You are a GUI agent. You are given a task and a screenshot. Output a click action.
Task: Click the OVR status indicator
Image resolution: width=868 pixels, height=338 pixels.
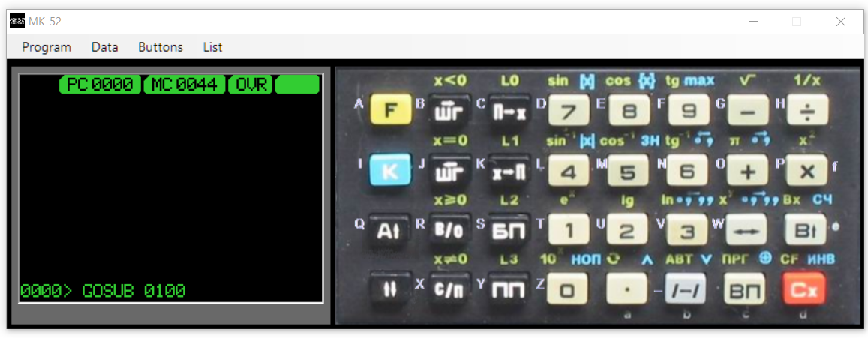click(x=251, y=85)
